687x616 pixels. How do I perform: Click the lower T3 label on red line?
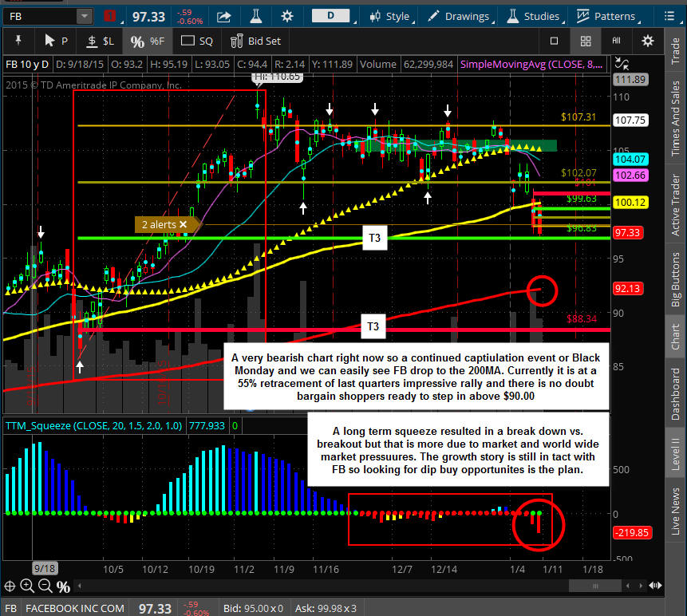[373, 326]
